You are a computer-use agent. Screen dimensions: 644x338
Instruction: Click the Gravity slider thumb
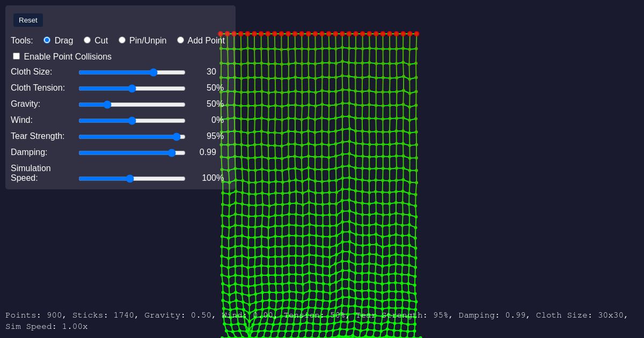(x=107, y=105)
